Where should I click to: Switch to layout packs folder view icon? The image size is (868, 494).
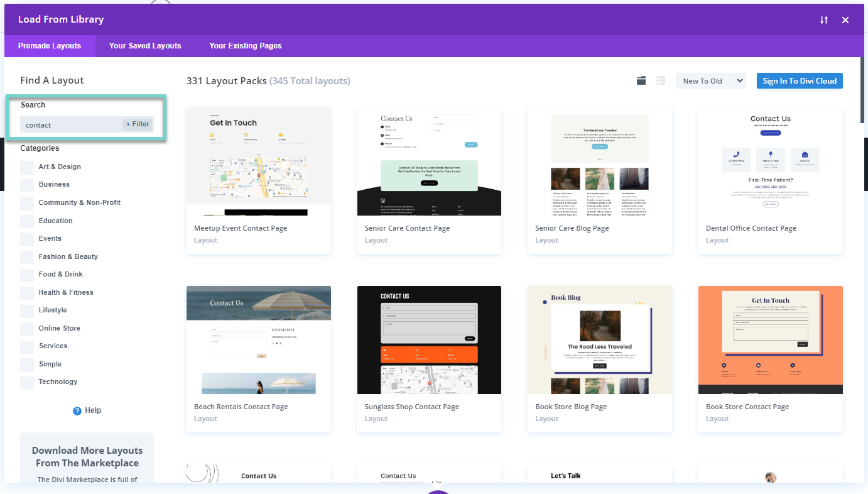click(641, 80)
